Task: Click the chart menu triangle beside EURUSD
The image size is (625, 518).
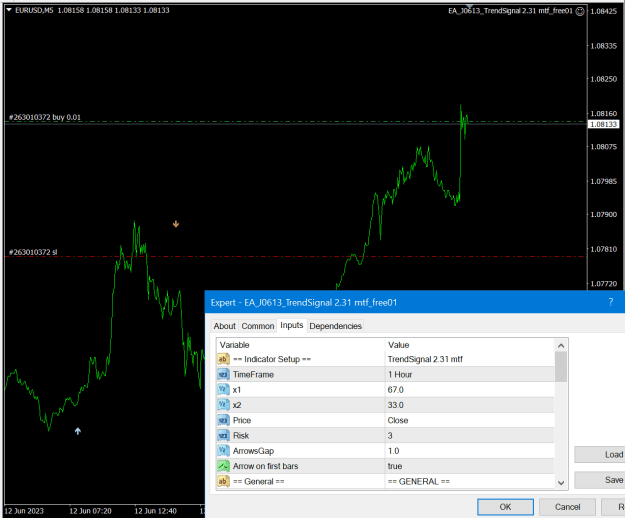Action: pyautogui.click(x=9, y=10)
